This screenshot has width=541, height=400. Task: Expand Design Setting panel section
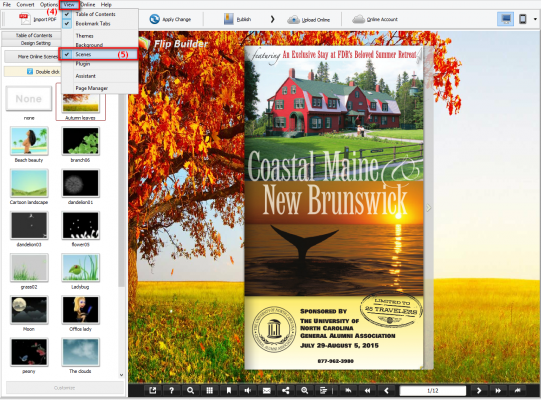32,43
